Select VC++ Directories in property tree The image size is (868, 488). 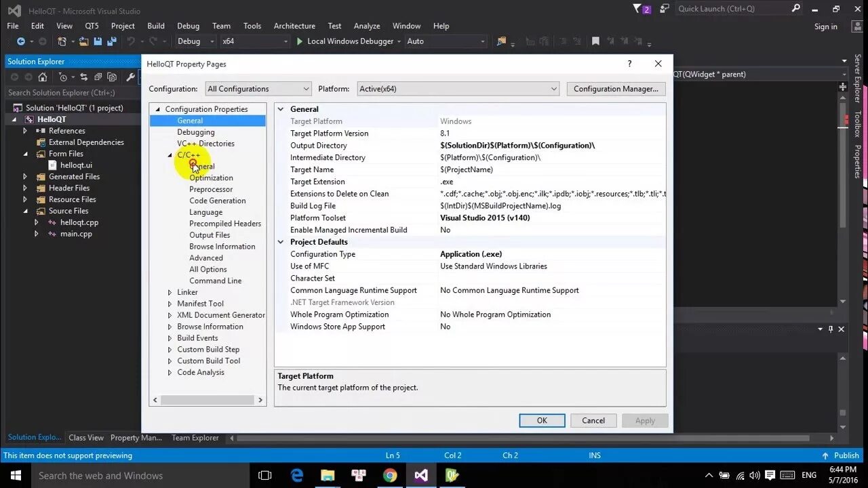pos(205,144)
